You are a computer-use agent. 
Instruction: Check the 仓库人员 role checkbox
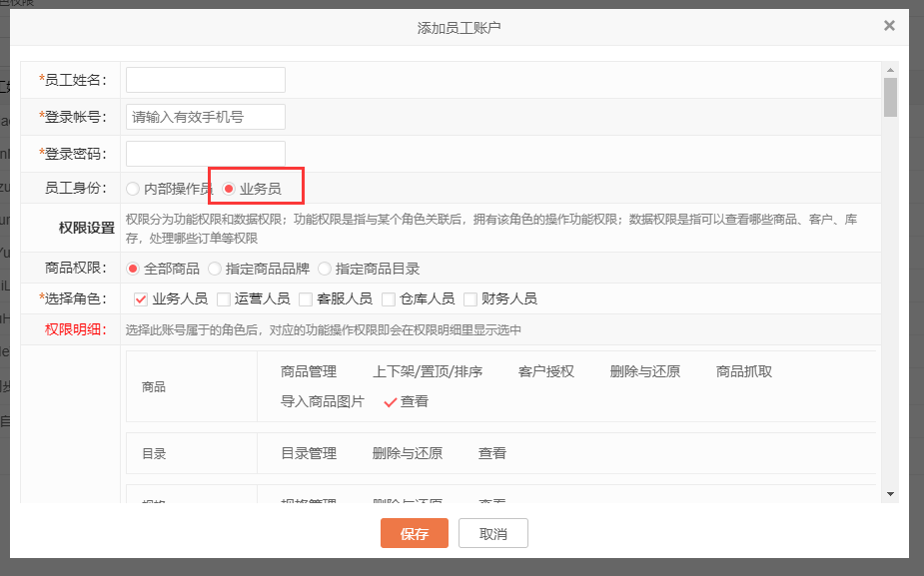(389, 298)
